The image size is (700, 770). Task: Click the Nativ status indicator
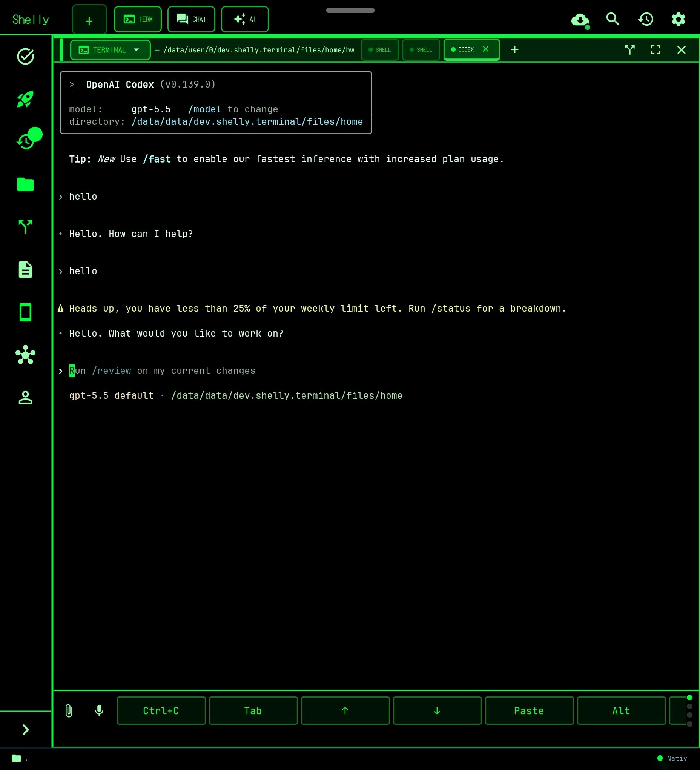pos(672,758)
